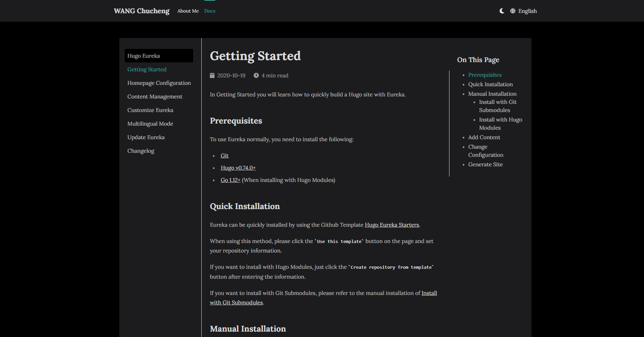Jump to Generate Site in outline
Screen dimensions: 644x337
pos(485,164)
